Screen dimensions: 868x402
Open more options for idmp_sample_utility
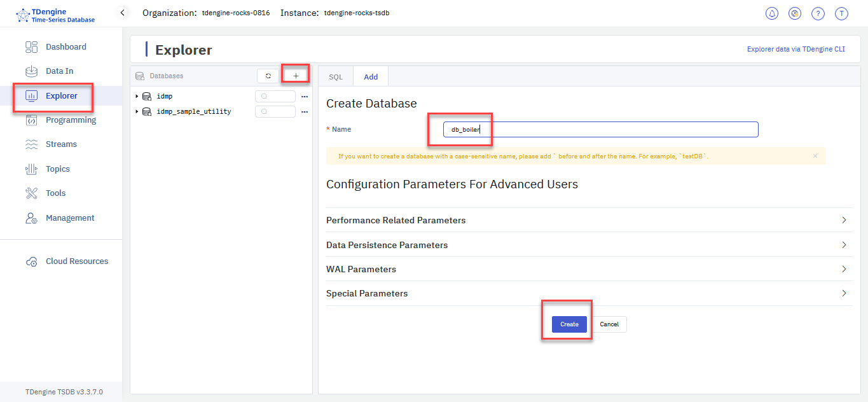(x=305, y=112)
